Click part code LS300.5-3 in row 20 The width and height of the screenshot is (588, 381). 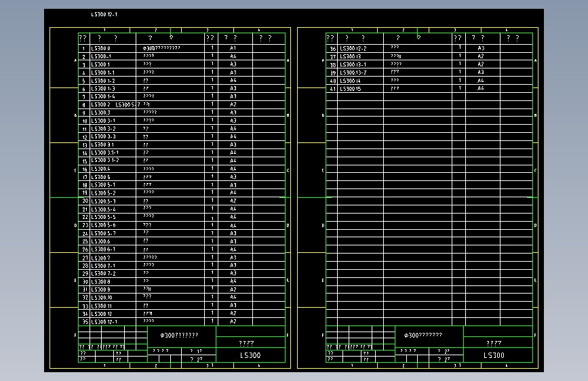[x=104, y=201]
